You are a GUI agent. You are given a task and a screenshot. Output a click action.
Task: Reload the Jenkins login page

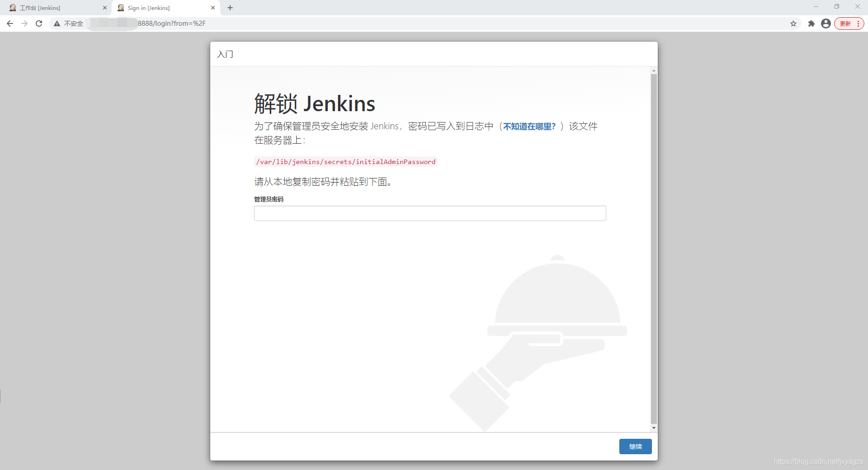pos(39,23)
